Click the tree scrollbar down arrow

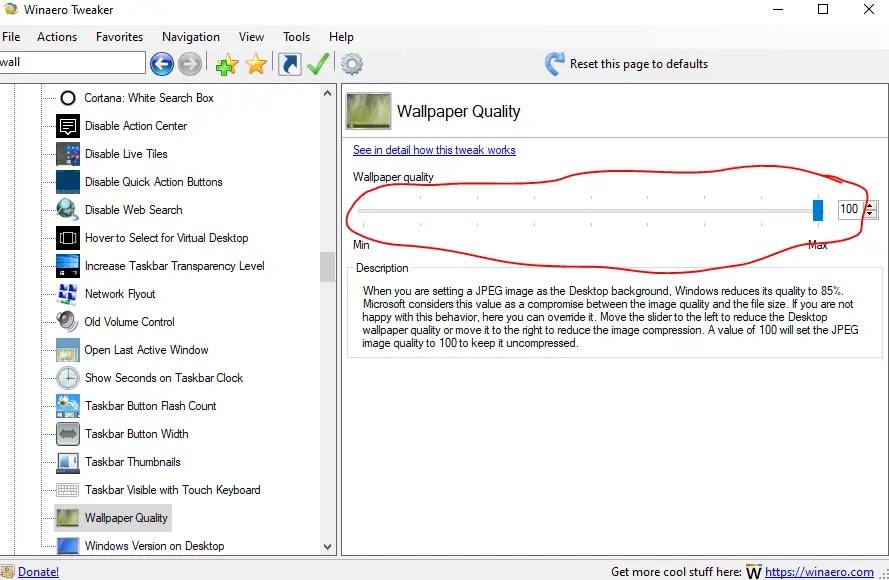coord(327,547)
